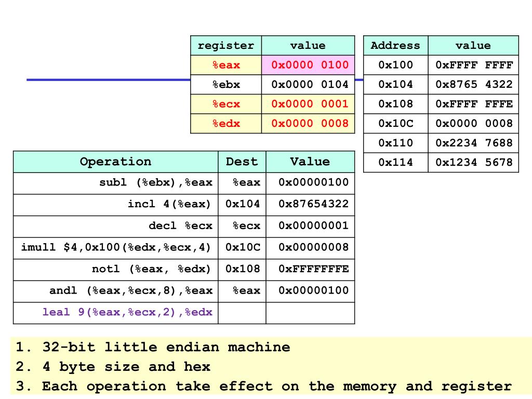
Task: Select the 'andl (%eax,%ecx,8),%eax' operation
Action: click(116, 291)
